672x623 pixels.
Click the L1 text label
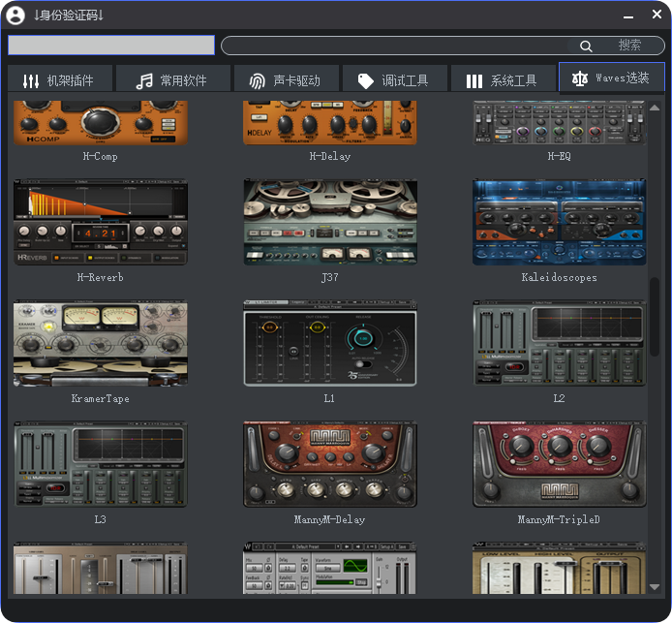pos(329,398)
